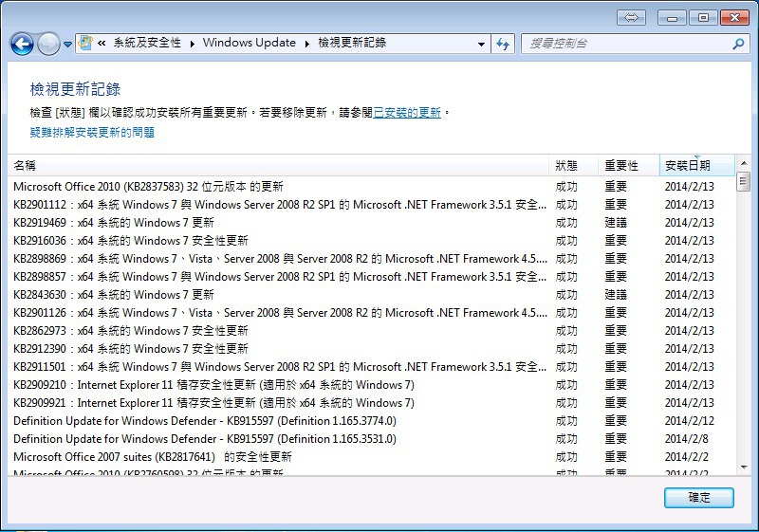Screen dimensions: 759x532
Task: Select the Windows Update breadcrumb
Action: tap(250, 43)
